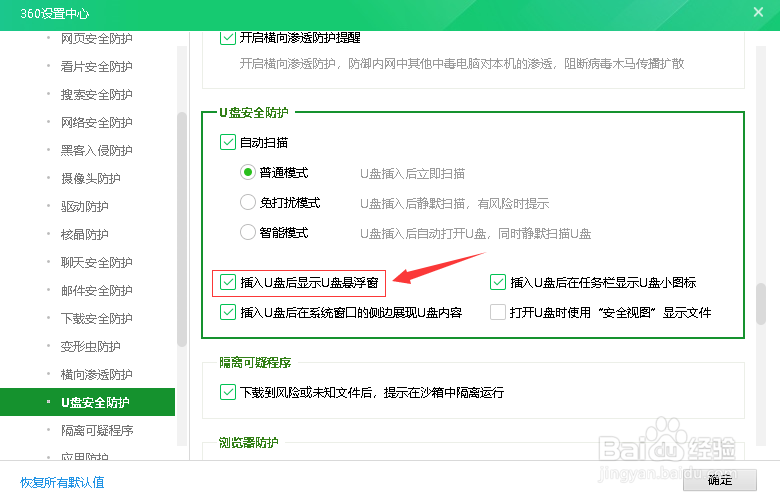
Task: Open 聊天安全防护 sidebar item
Action: [x=97, y=262]
